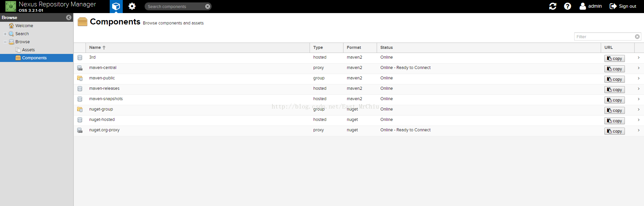
Task: Collapse the Browse tree node
Action: [5, 42]
